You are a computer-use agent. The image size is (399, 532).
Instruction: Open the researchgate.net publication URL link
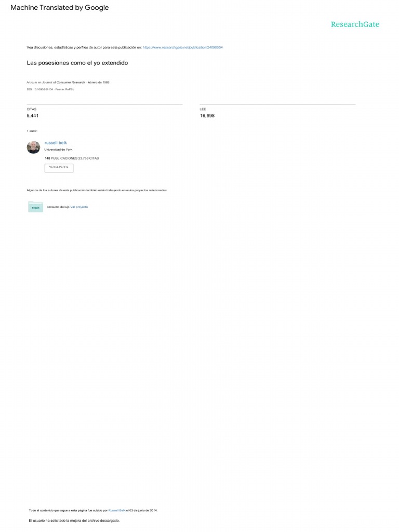(x=182, y=47)
